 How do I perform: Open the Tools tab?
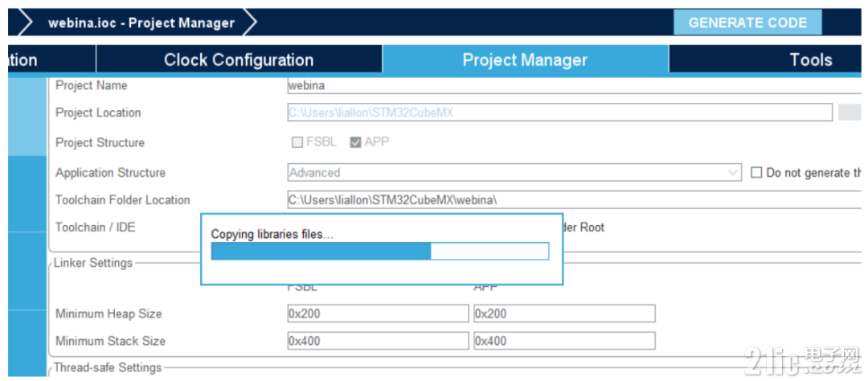(810, 59)
